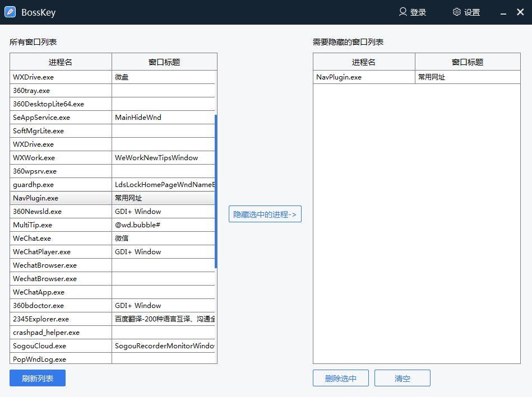
Task: Click the 隐藏选中的进程-> hide process button
Action: tap(265, 214)
